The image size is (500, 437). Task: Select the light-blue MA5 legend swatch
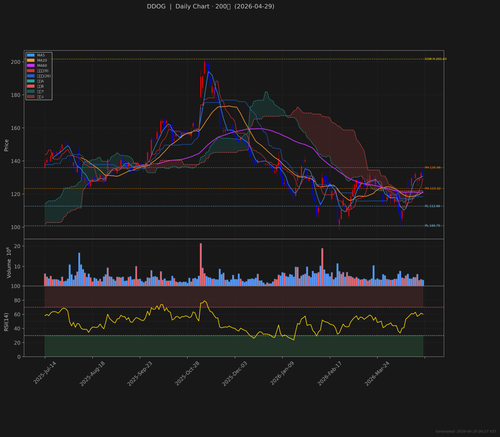click(x=31, y=55)
